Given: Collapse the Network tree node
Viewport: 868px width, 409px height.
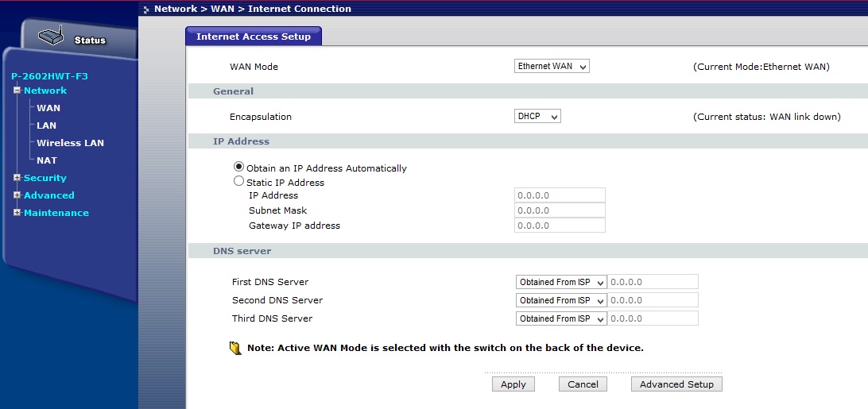Looking at the screenshot, I should tap(17, 91).
